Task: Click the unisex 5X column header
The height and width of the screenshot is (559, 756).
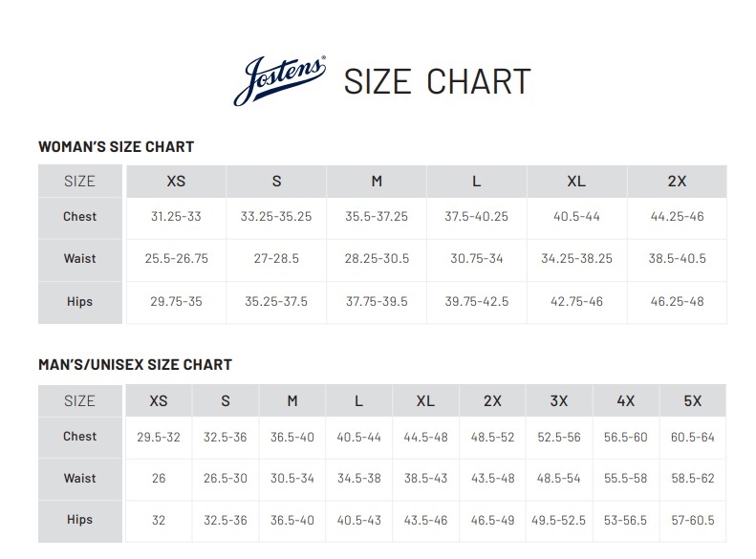Action: point(692,400)
